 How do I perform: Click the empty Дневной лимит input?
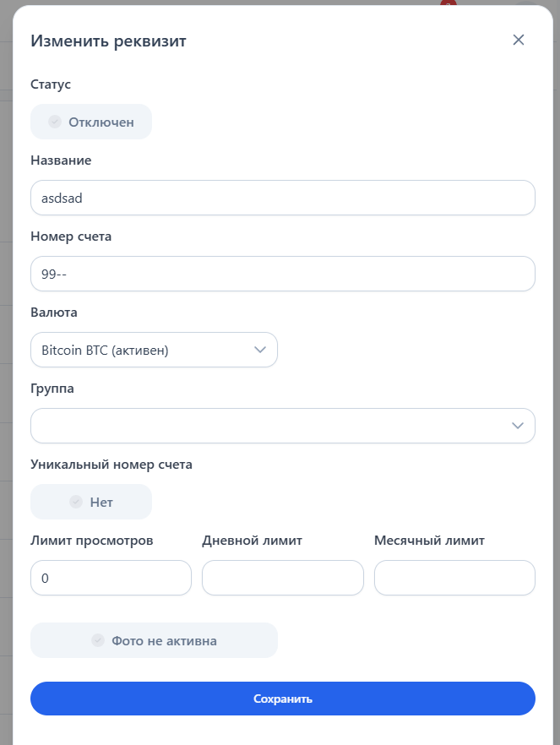click(x=282, y=578)
